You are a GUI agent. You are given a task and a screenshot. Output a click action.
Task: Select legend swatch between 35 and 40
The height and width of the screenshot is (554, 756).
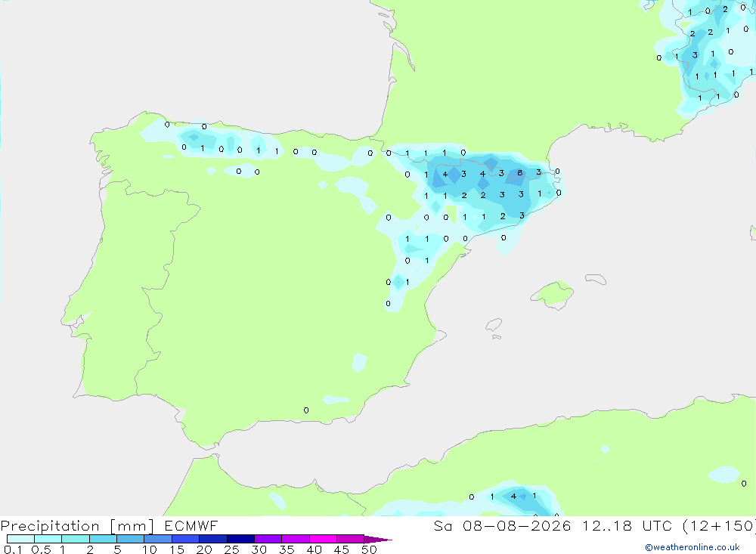[x=296, y=539]
